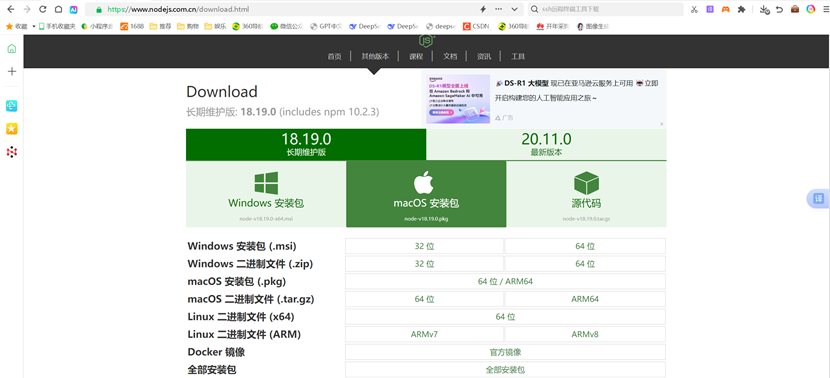
Task: Click ARMv7 for Linux 二进制文件 (ARM)
Action: click(x=425, y=335)
